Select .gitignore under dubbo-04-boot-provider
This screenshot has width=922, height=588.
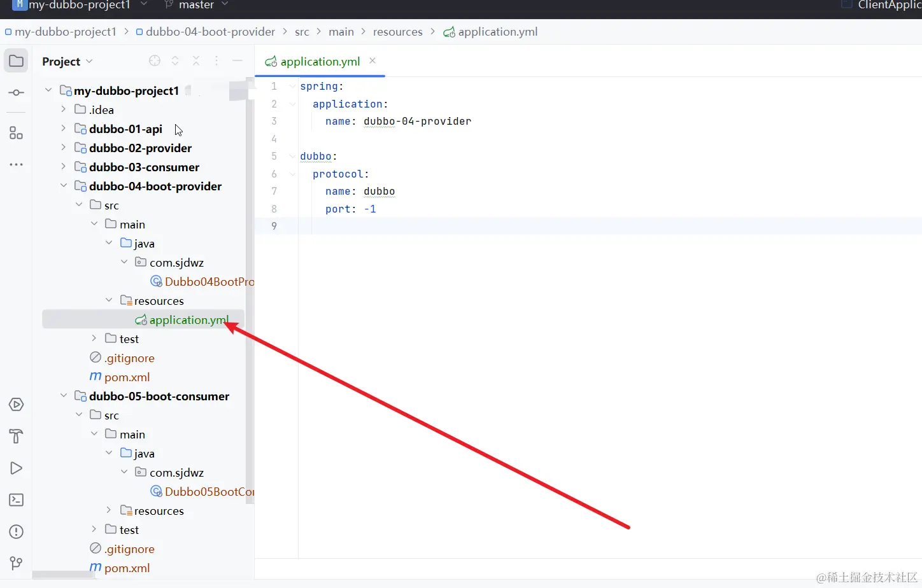pyautogui.click(x=122, y=358)
